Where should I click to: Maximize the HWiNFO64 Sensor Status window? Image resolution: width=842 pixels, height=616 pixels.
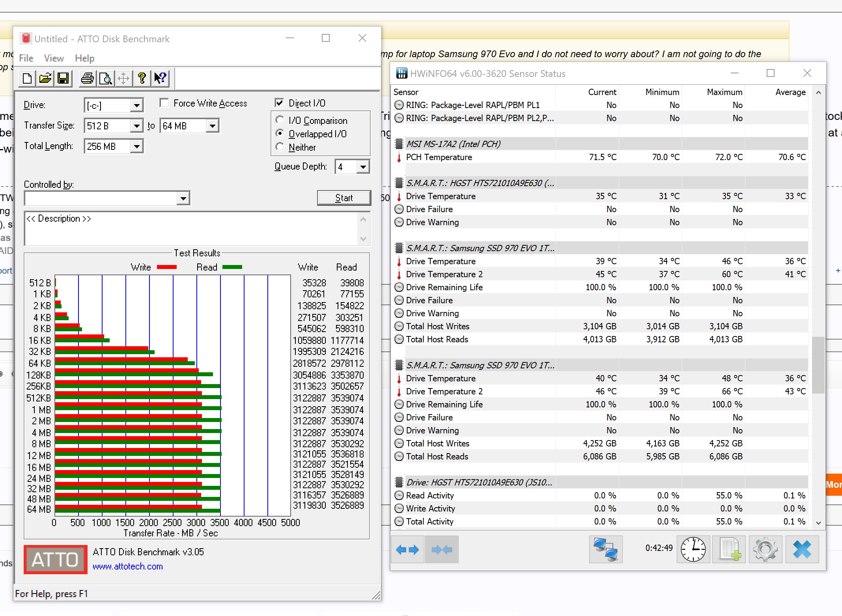click(770, 73)
